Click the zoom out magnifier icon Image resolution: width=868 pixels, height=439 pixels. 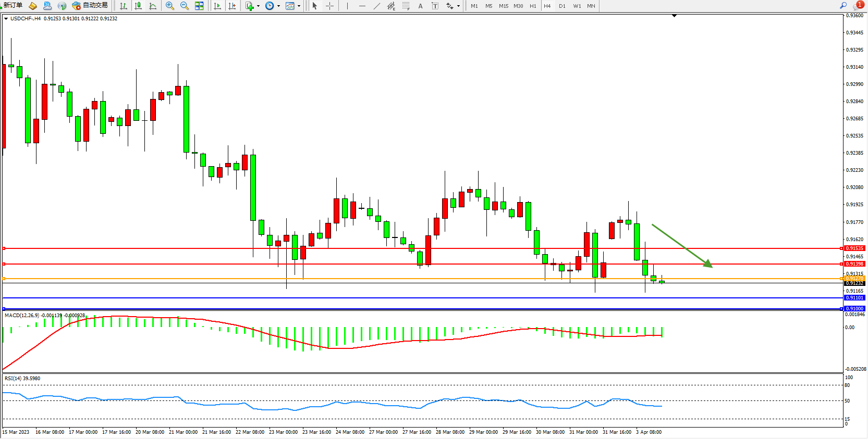coord(184,6)
